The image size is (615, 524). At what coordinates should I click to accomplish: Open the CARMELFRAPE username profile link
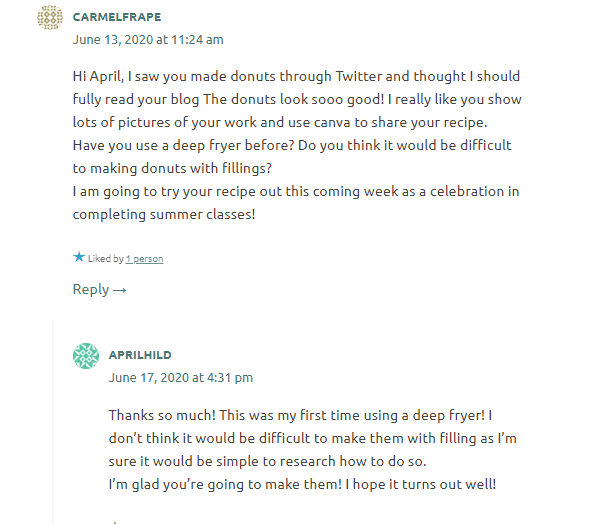point(117,17)
